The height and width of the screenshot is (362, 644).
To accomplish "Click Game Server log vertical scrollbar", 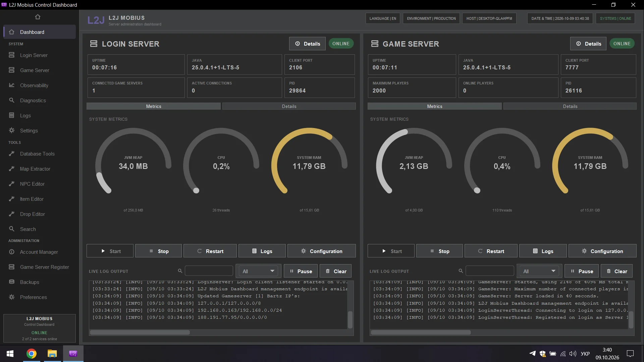I will 631,320.
